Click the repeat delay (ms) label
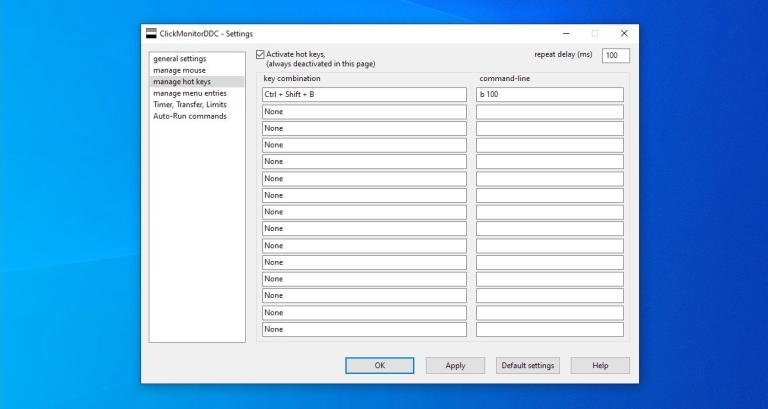This screenshot has height=409, width=768. point(563,55)
